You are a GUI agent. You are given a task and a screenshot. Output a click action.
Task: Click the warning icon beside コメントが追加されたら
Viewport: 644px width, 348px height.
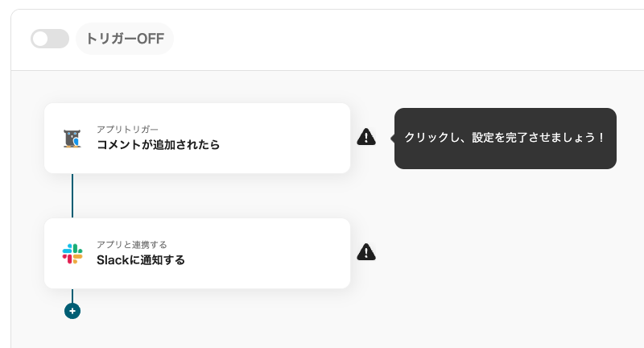[366, 137]
